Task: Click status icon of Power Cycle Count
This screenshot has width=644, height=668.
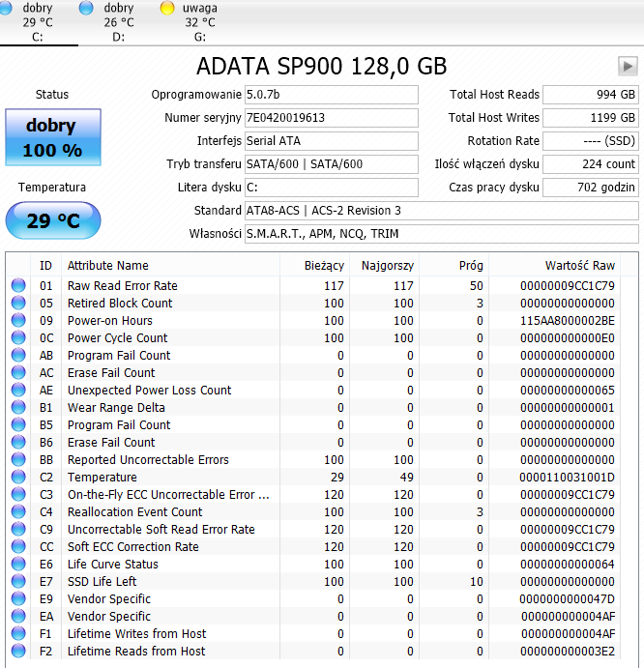Action: 18,337
